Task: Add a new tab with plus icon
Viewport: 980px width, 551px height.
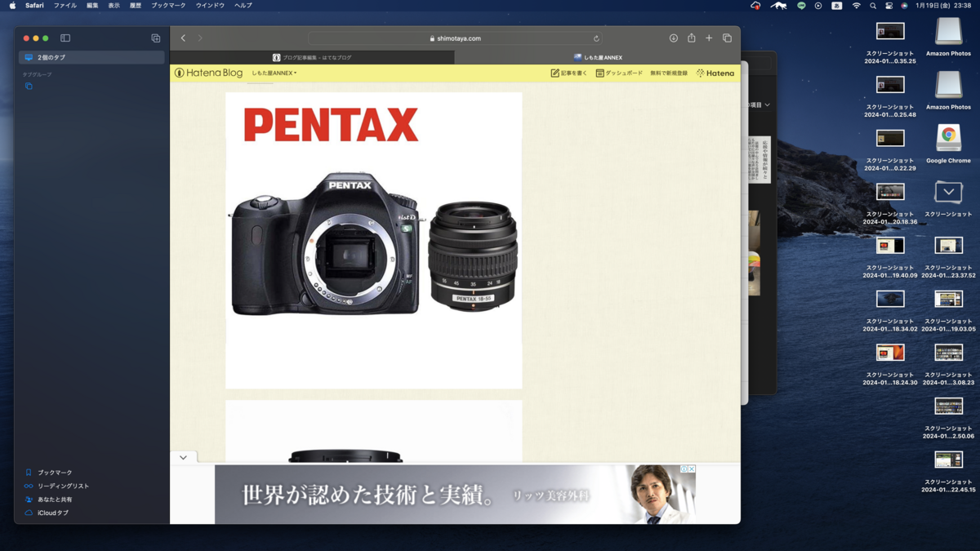Action: pos(709,38)
